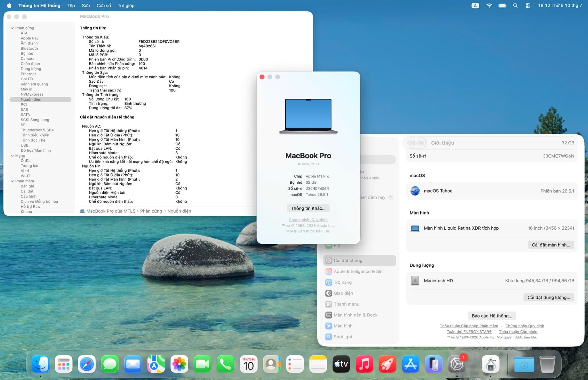The width and height of the screenshot is (588, 380).
Task: Select Cài đặt chung in Settings sidebar
Action: point(360,261)
